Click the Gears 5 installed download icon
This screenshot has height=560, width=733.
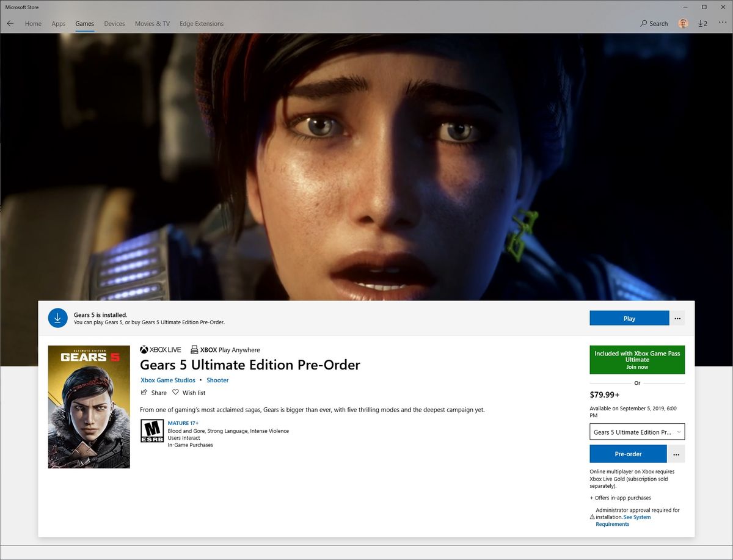tap(57, 318)
